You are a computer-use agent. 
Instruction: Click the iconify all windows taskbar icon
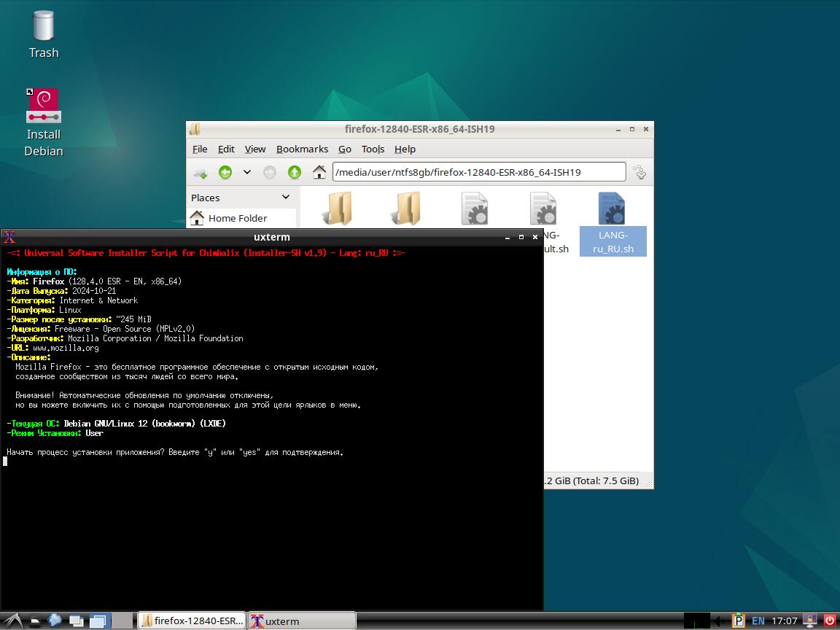tap(77, 621)
